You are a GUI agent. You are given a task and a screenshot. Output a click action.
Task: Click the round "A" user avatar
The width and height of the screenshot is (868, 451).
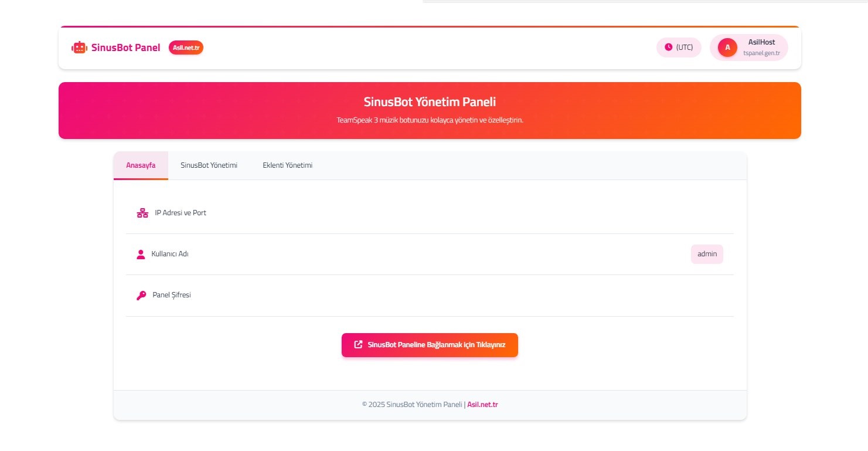tap(727, 48)
